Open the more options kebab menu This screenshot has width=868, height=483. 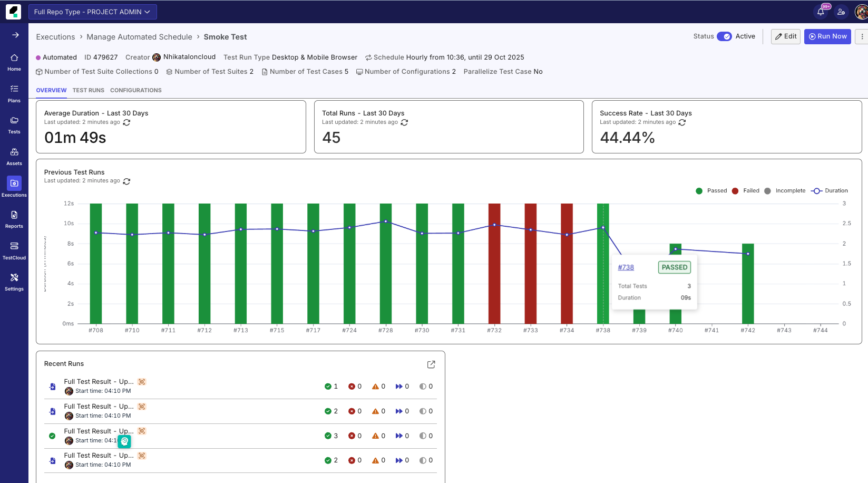862,36
